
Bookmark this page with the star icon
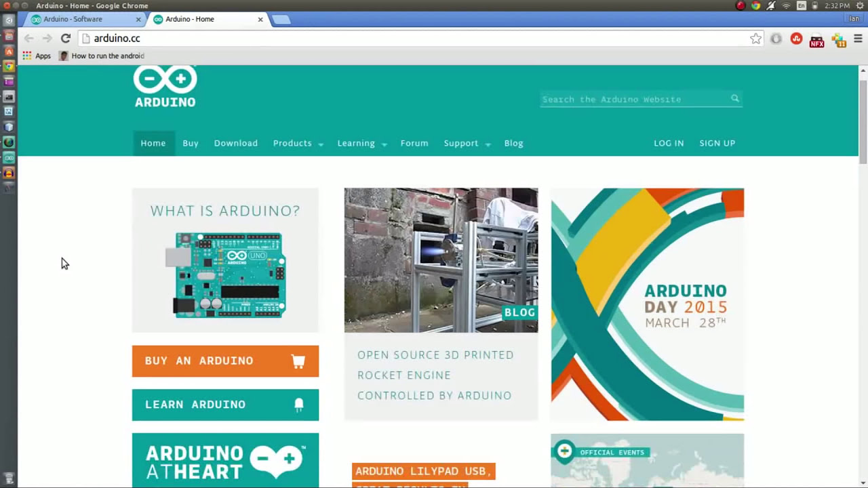point(755,39)
